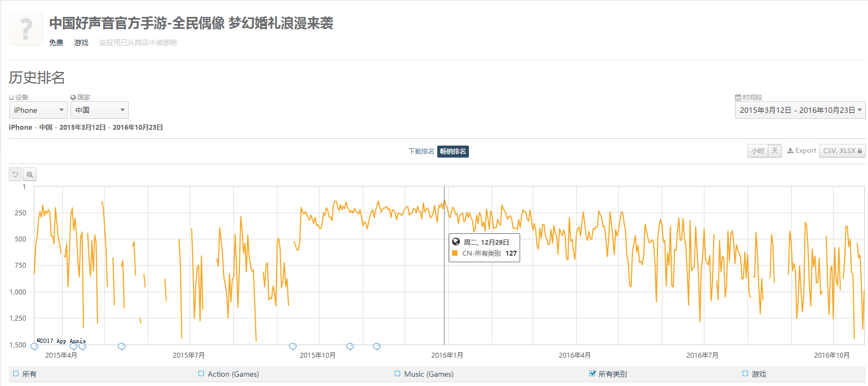Click the event marker near 2015年5月
Screen dimensions: 868x386
coord(122,347)
